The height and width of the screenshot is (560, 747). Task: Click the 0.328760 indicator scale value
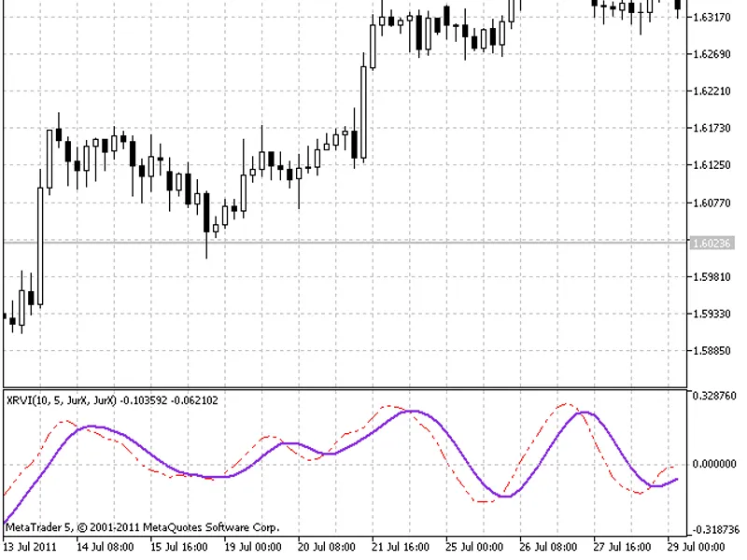coord(714,396)
